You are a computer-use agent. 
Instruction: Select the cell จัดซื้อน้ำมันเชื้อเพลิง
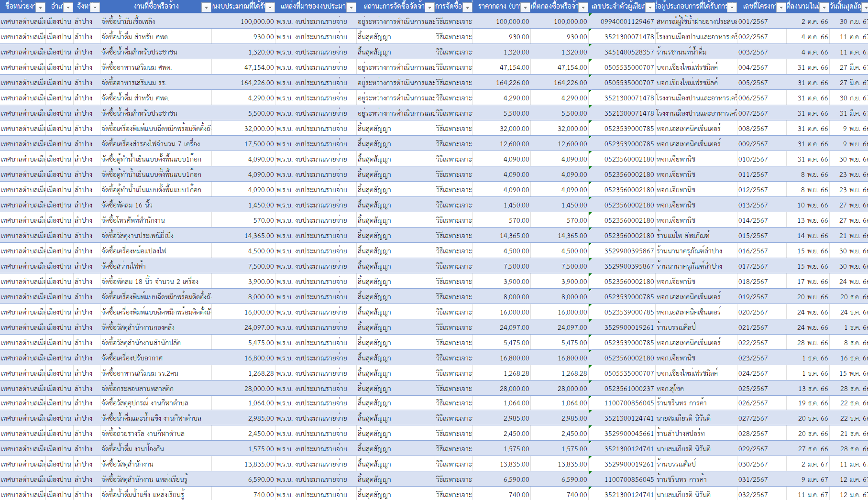coord(128,22)
